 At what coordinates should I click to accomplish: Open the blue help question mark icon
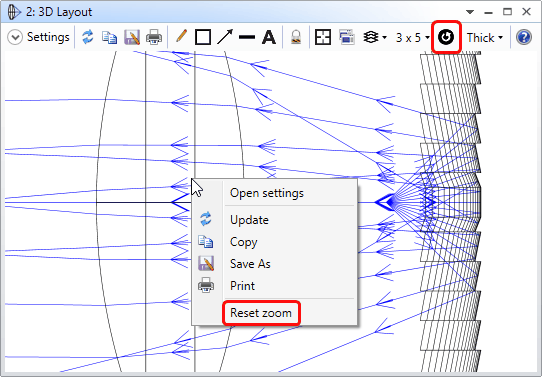524,37
